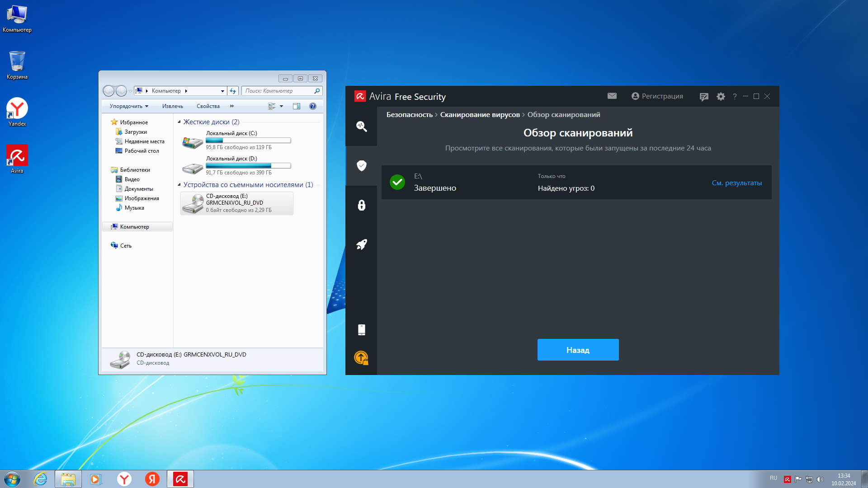Screen dimensions: 868x488
Task: Click the mobile device icon in Avira sidebar
Action: coord(361,329)
